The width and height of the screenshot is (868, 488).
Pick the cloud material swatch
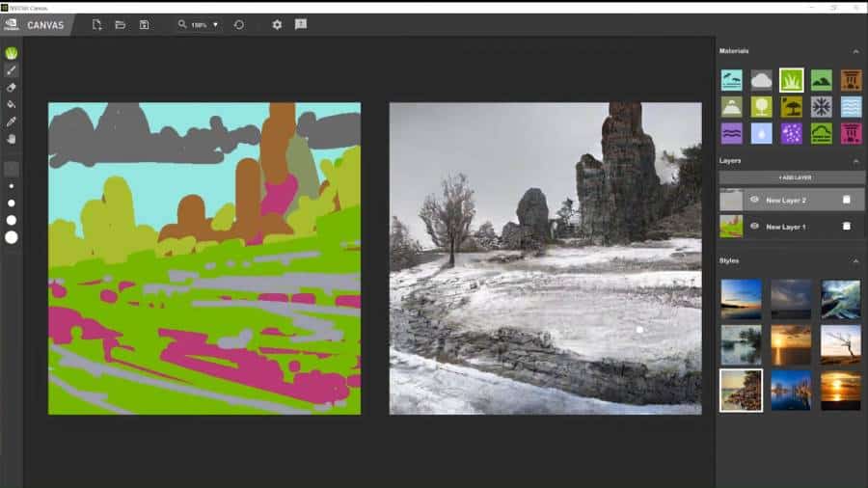761,80
